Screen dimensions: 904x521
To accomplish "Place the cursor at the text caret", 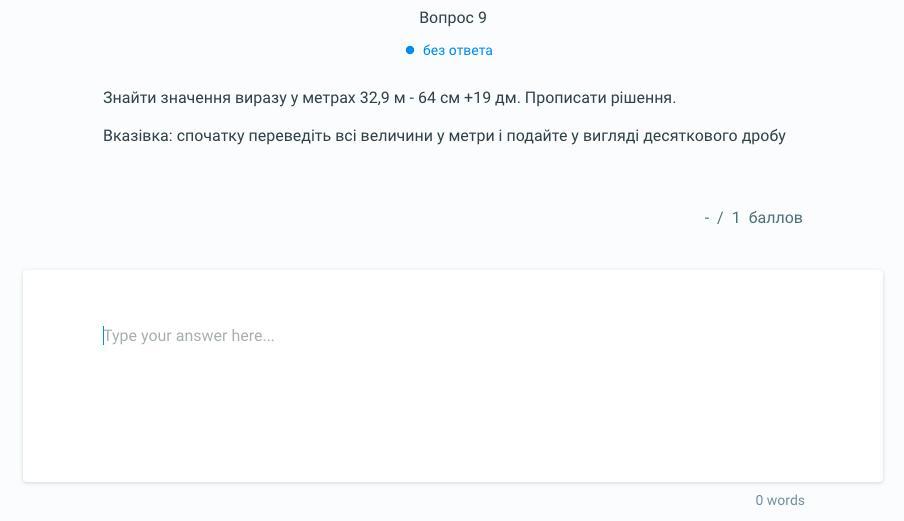I will pos(104,335).
